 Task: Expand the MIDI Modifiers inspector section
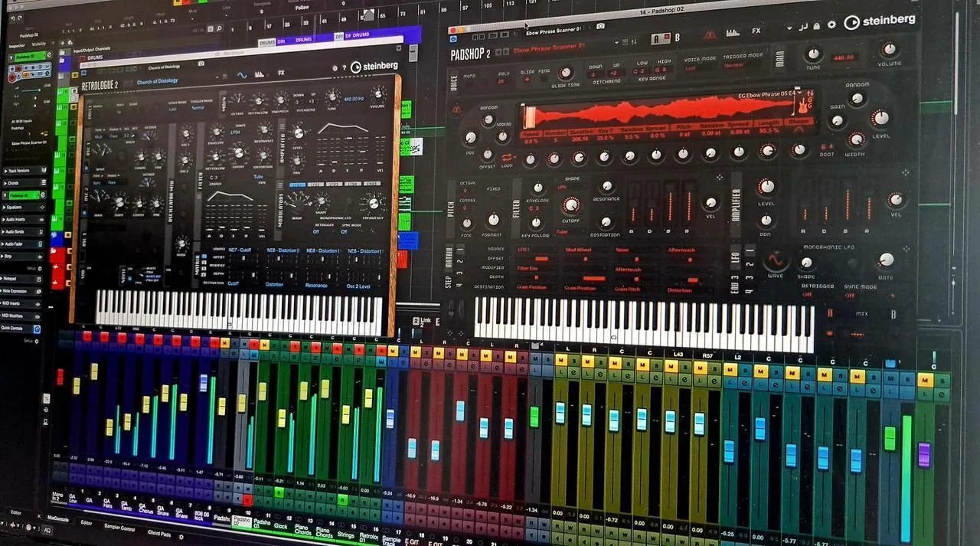point(21,316)
